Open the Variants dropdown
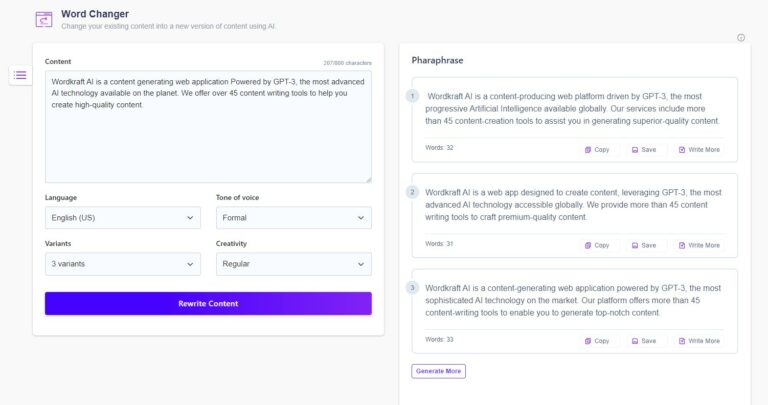The width and height of the screenshot is (768, 405). (123, 264)
